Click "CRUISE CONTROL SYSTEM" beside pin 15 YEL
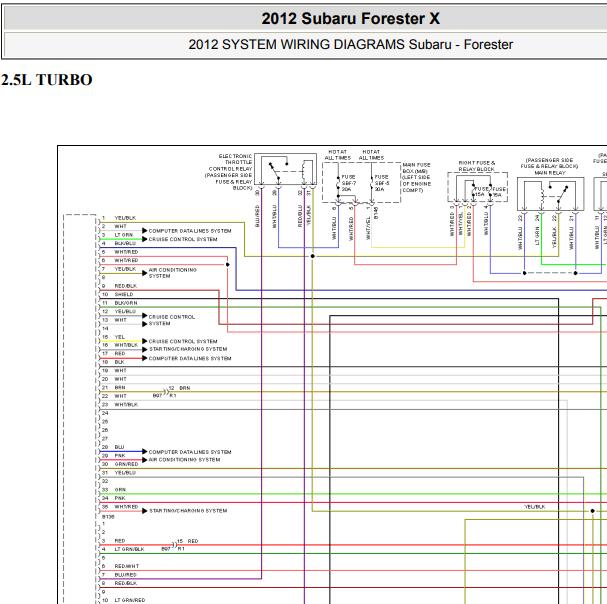The height and width of the screenshot is (604, 607). point(183,341)
